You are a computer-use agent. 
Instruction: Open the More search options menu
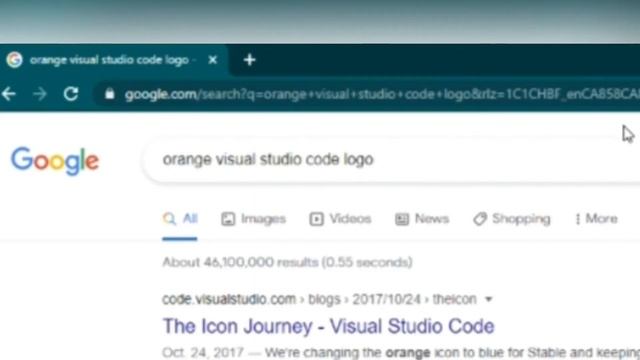596,219
